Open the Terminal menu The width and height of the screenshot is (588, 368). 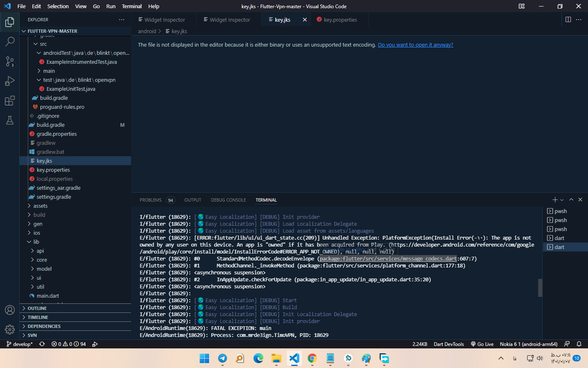tap(132, 6)
